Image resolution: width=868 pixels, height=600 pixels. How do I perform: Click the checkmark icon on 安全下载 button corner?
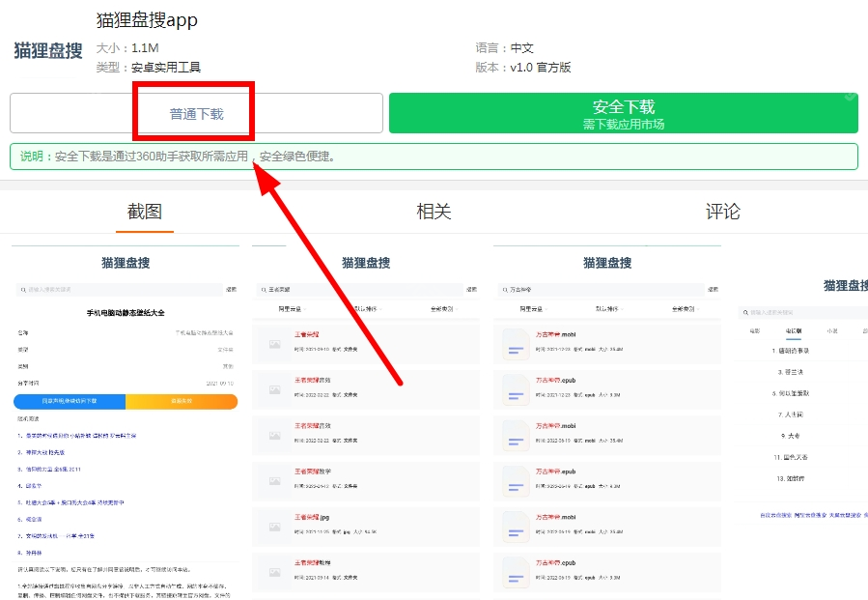850,98
